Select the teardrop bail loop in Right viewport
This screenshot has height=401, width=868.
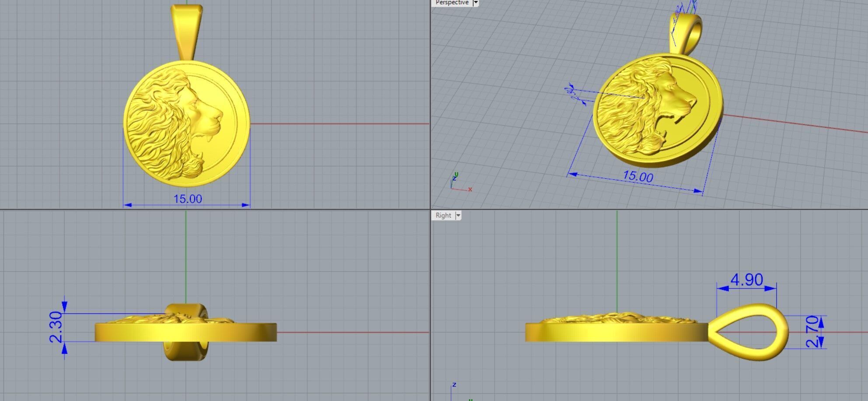(749, 332)
